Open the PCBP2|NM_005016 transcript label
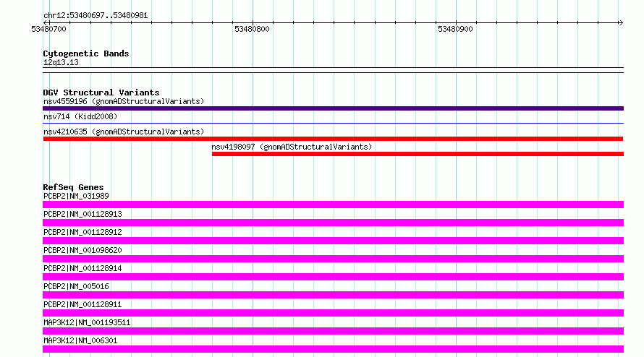 pyautogui.click(x=77, y=286)
